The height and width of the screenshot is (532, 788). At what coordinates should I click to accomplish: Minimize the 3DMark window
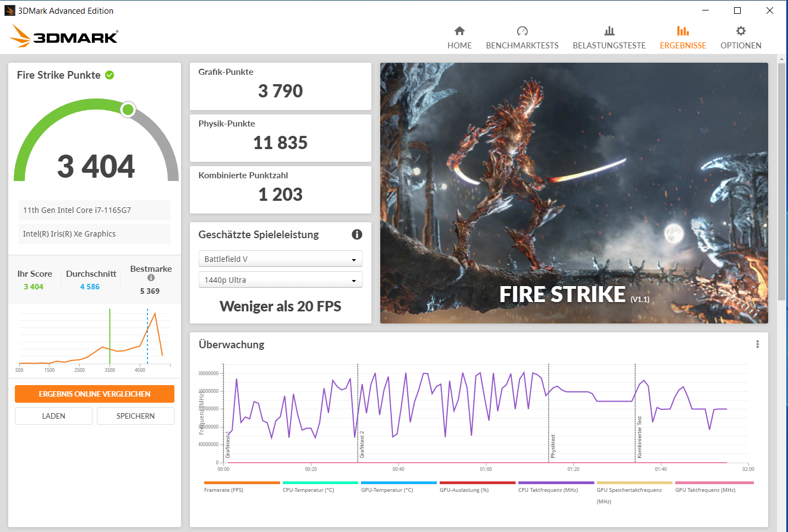point(705,10)
